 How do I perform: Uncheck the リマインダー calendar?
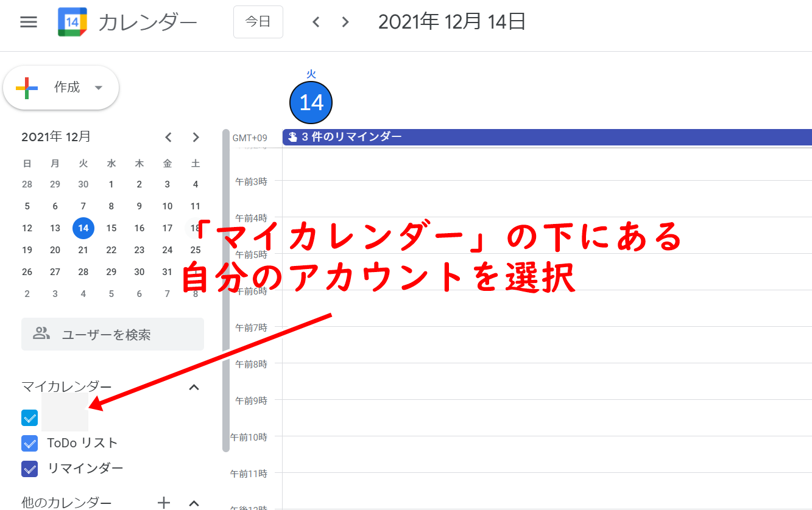pyautogui.click(x=29, y=469)
